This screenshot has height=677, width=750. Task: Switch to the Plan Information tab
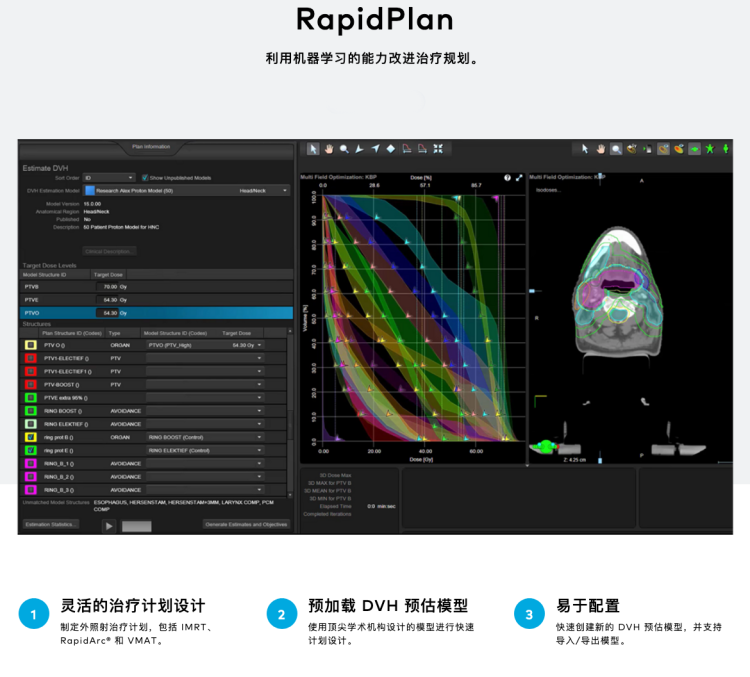tap(151, 147)
